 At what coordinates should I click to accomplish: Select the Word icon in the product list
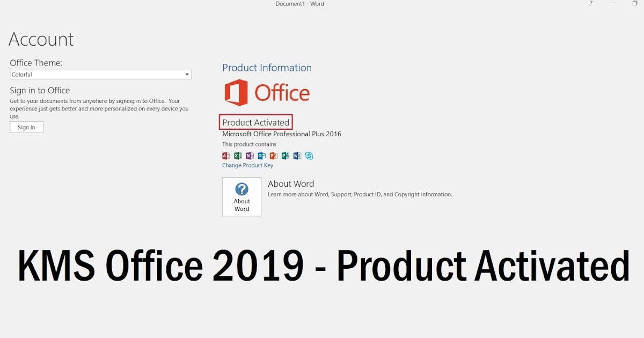pos(297,156)
